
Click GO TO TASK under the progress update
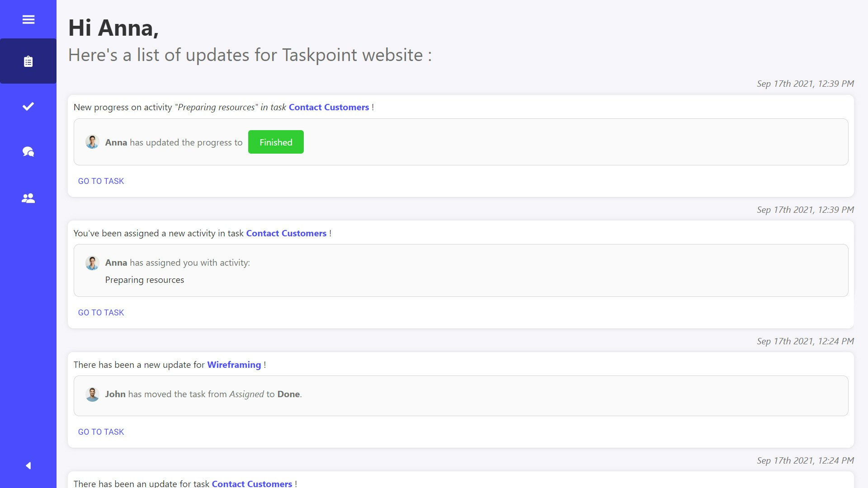click(101, 181)
